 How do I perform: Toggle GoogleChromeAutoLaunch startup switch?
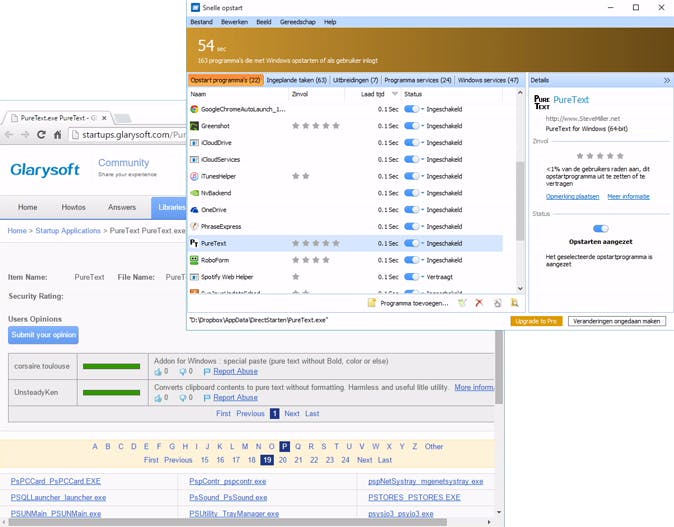point(411,109)
